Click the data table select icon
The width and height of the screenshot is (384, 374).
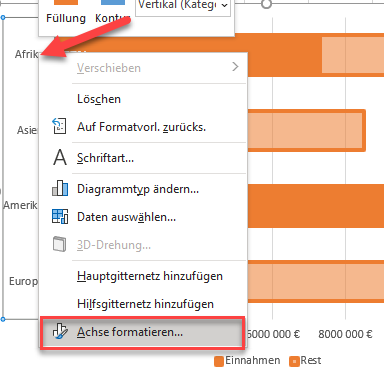click(60, 216)
